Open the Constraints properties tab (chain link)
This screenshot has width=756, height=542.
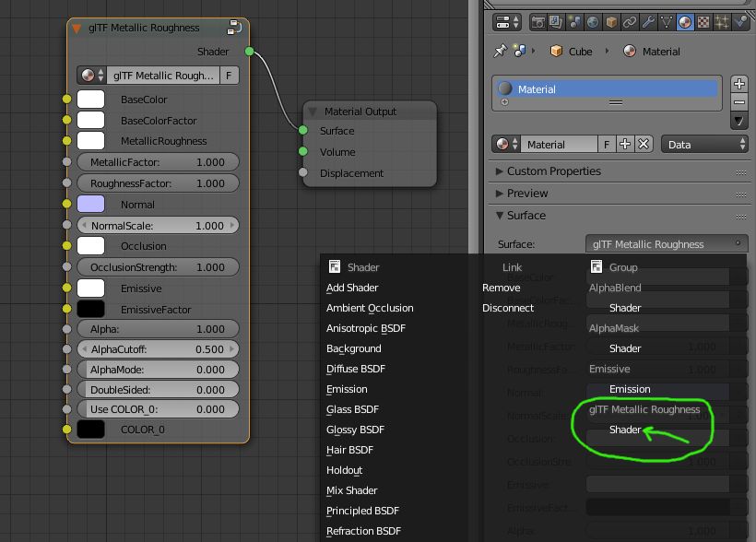(630, 22)
